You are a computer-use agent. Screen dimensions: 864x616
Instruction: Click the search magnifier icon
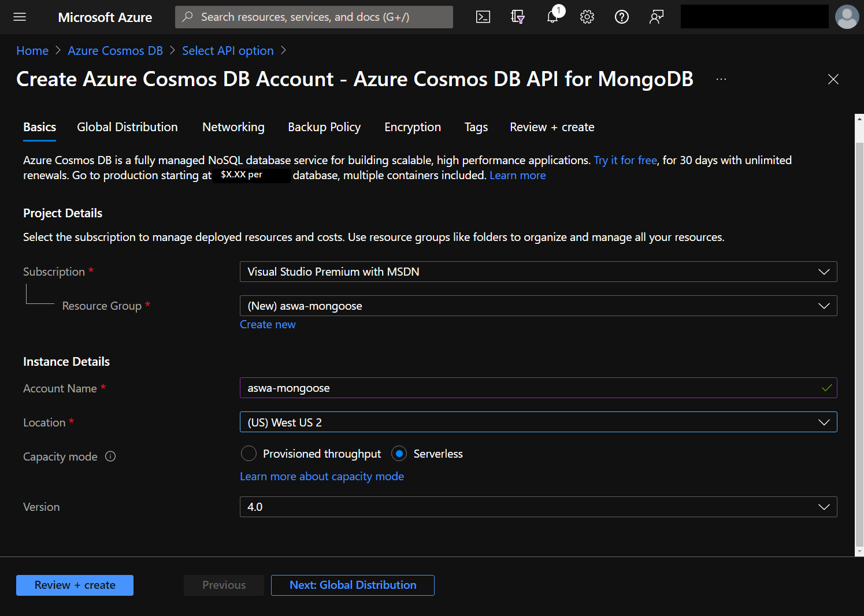click(x=187, y=17)
